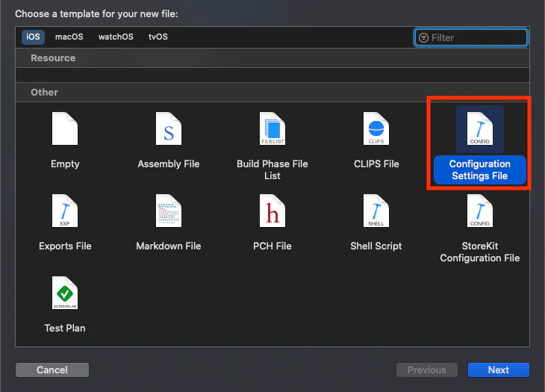Click the Exports File label
The width and height of the screenshot is (545, 392).
point(65,246)
